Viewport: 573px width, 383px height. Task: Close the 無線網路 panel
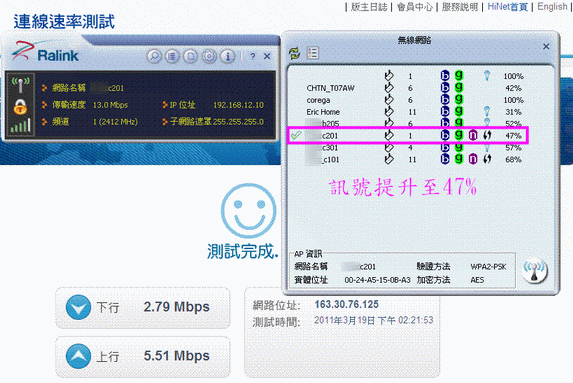[x=546, y=46]
